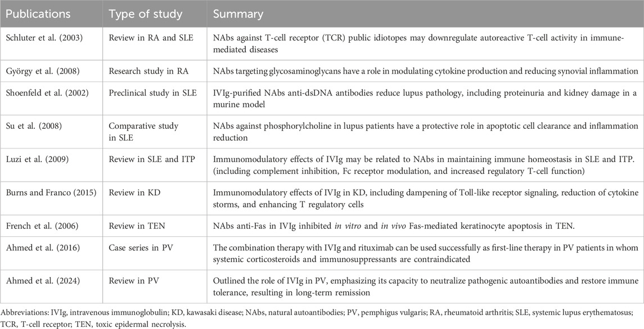
Task: Select the 'Review in RA and SLE' cell
Action: [x=150, y=38]
